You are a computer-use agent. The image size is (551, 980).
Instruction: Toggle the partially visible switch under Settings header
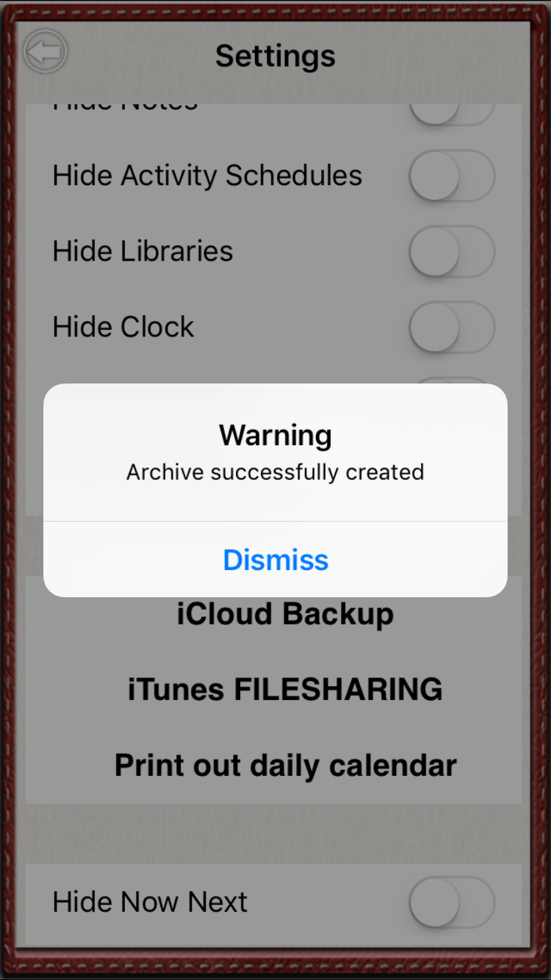tap(452, 112)
